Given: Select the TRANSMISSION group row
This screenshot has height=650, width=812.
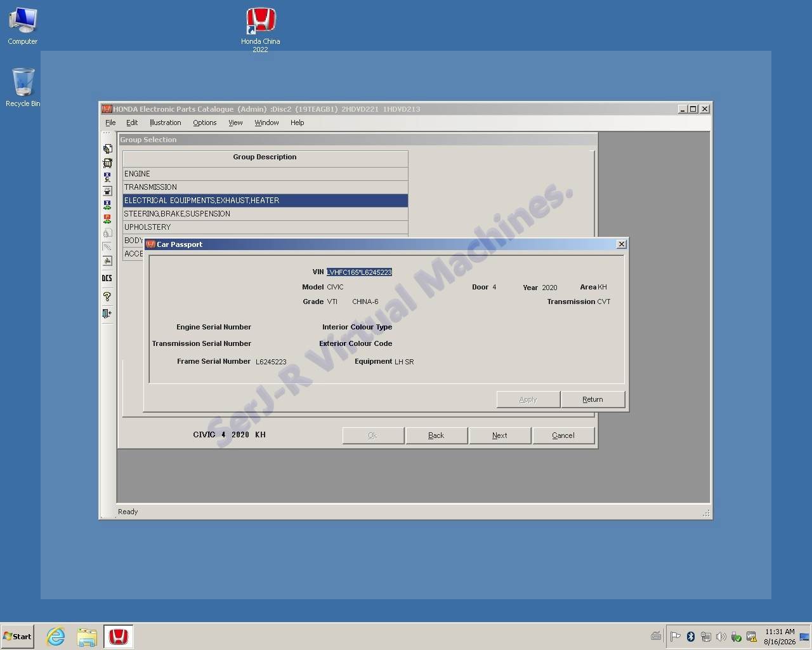Looking at the screenshot, I should (x=265, y=187).
